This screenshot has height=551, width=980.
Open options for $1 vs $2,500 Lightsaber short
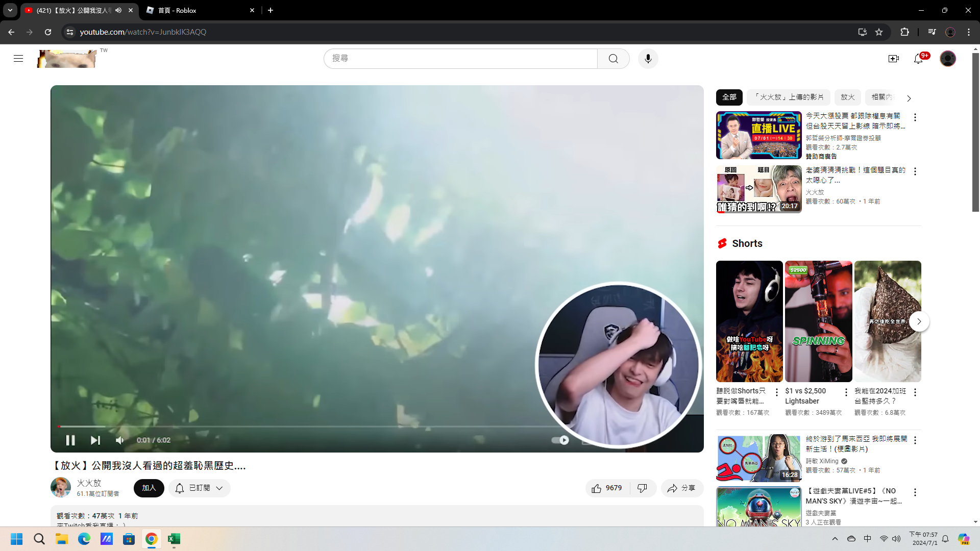tap(846, 392)
